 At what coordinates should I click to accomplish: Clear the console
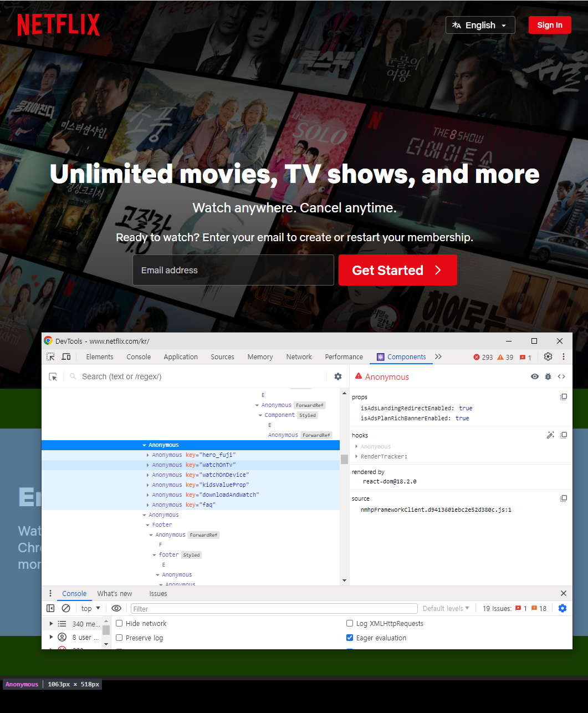click(66, 609)
